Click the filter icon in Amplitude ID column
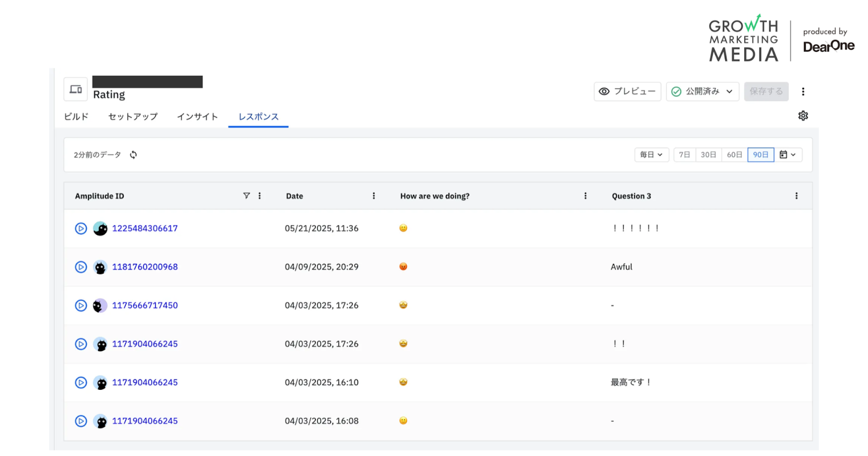Image resolution: width=868 pixels, height=456 pixels. (246, 196)
